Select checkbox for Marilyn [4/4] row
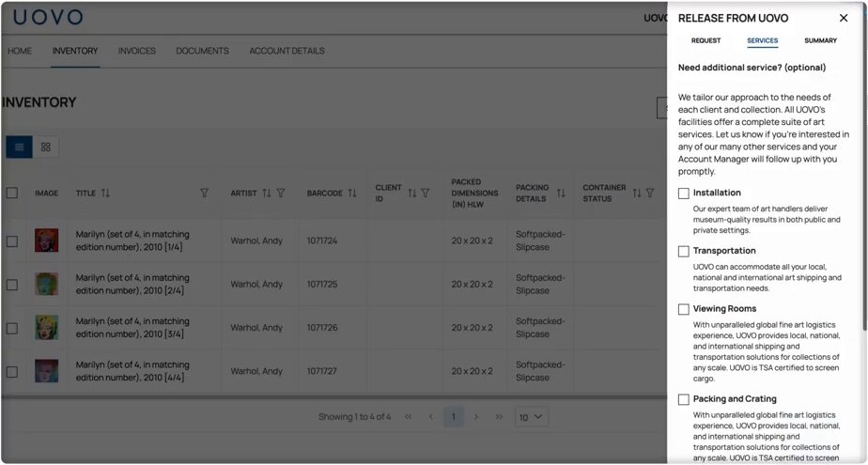Screen dimensions: 868x465 [x=12, y=372]
